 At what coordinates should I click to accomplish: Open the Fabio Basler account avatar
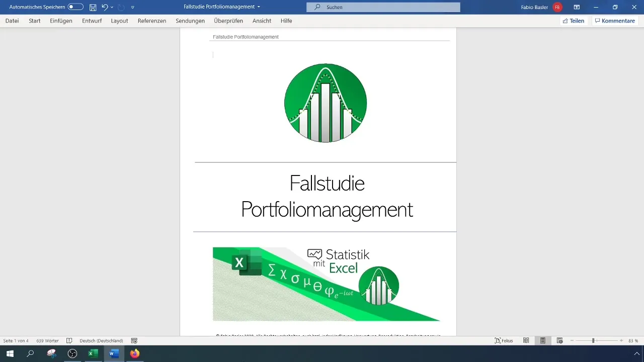557,7
